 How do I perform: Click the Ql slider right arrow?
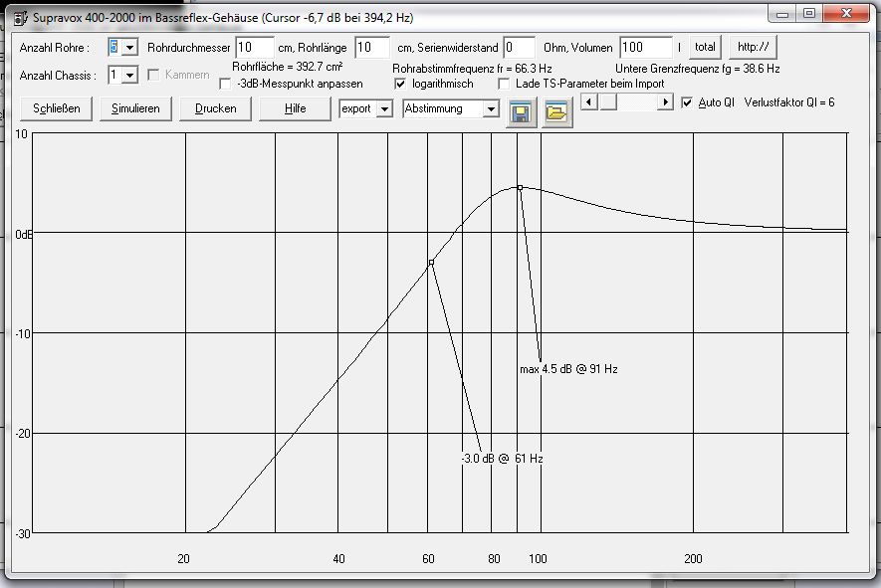[x=665, y=102]
